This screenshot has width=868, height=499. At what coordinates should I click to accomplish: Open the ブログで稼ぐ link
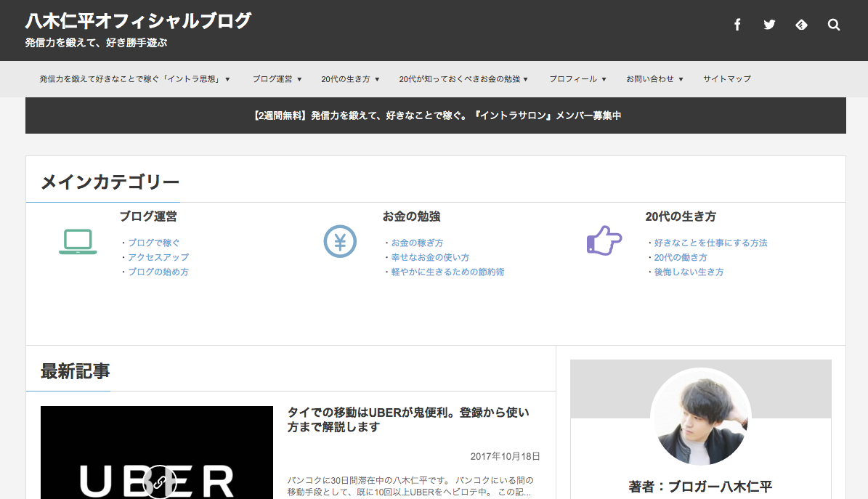click(x=155, y=243)
